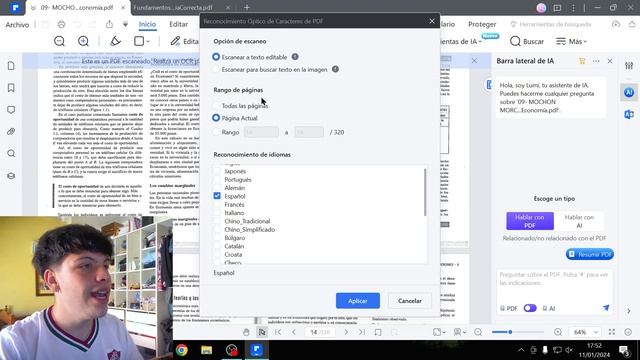
Task: Click the AI assistant icon on the right strip
Action: click(629, 93)
